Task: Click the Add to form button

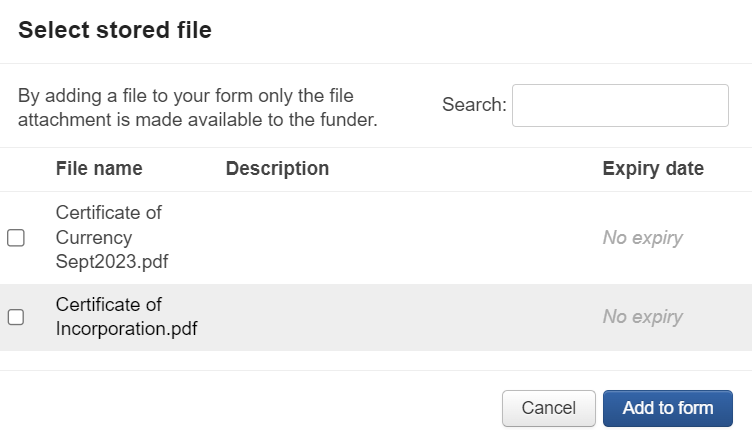Action: pos(668,408)
